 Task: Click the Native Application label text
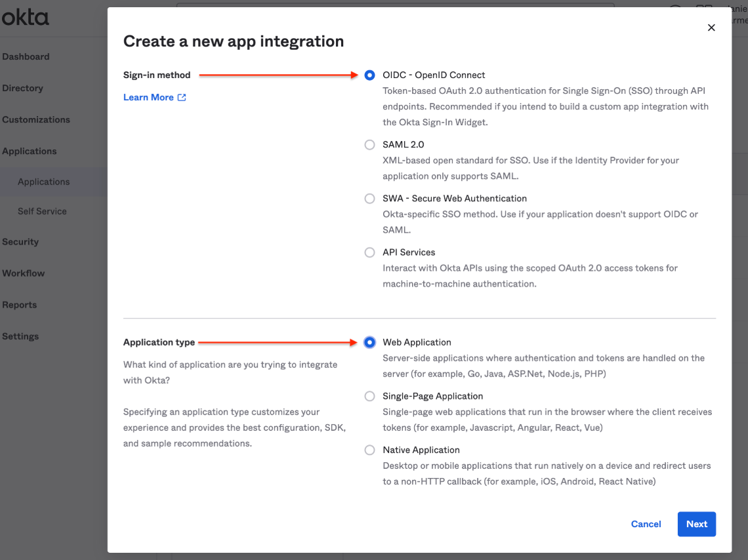click(421, 450)
